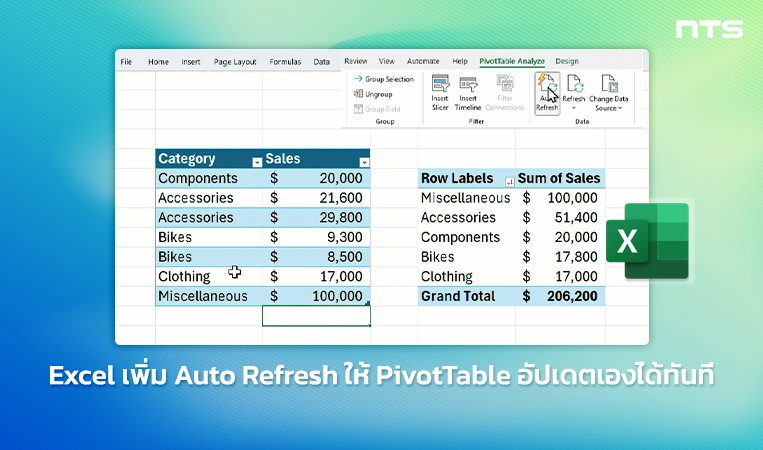763x450 pixels.
Task: Click the NTS logo
Action: click(x=709, y=29)
